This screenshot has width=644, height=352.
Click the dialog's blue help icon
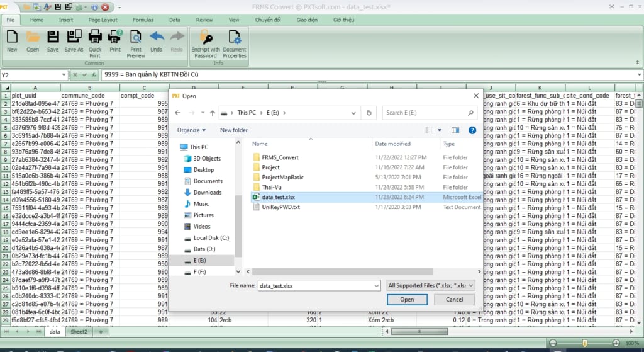pyautogui.click(x=472, y=130)
